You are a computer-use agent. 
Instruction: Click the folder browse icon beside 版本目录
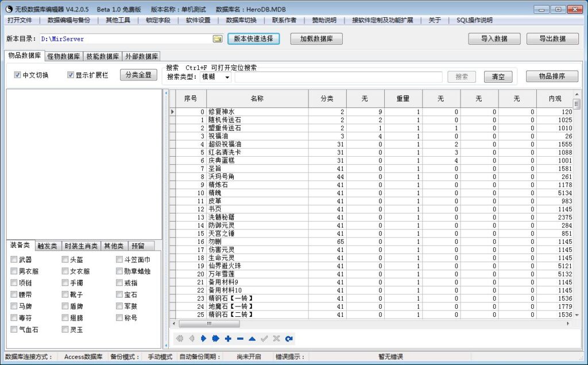tap(218, 39)
